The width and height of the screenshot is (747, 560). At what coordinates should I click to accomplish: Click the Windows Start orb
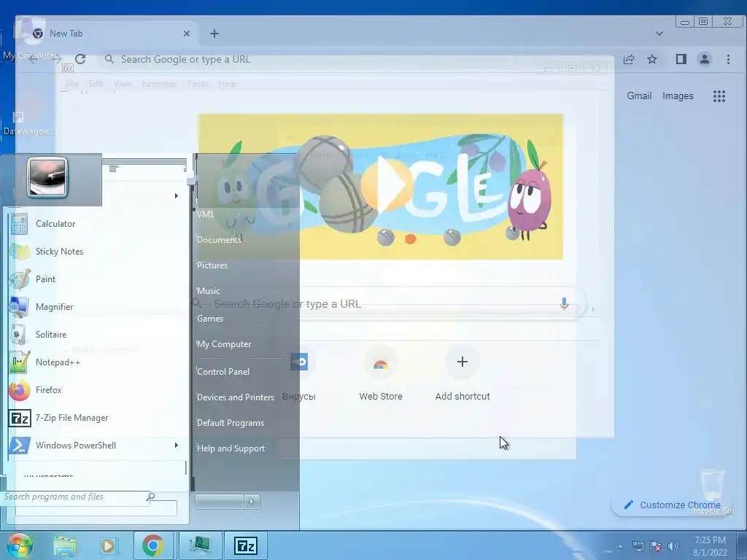click(x=19, y=545)
